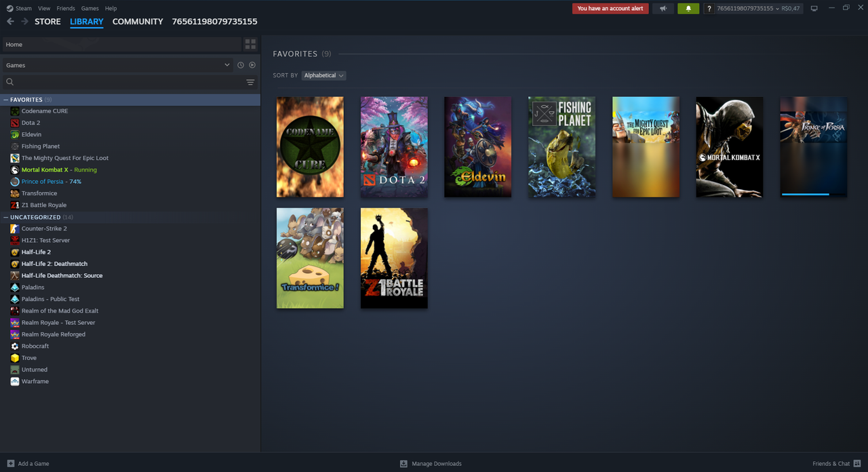The image size is (868, 472).
Task: Click the Warframe sidebar icon
Action: pos(15,381)
